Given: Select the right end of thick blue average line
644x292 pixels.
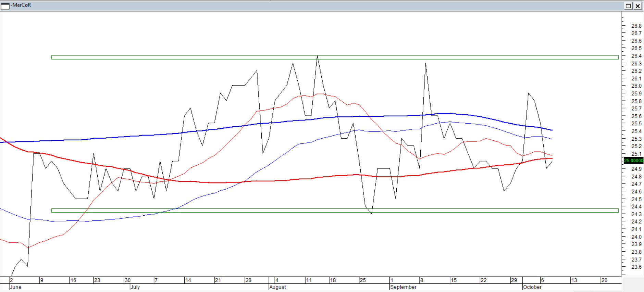Looking at the screenshot, I should [x=552, y=130].
